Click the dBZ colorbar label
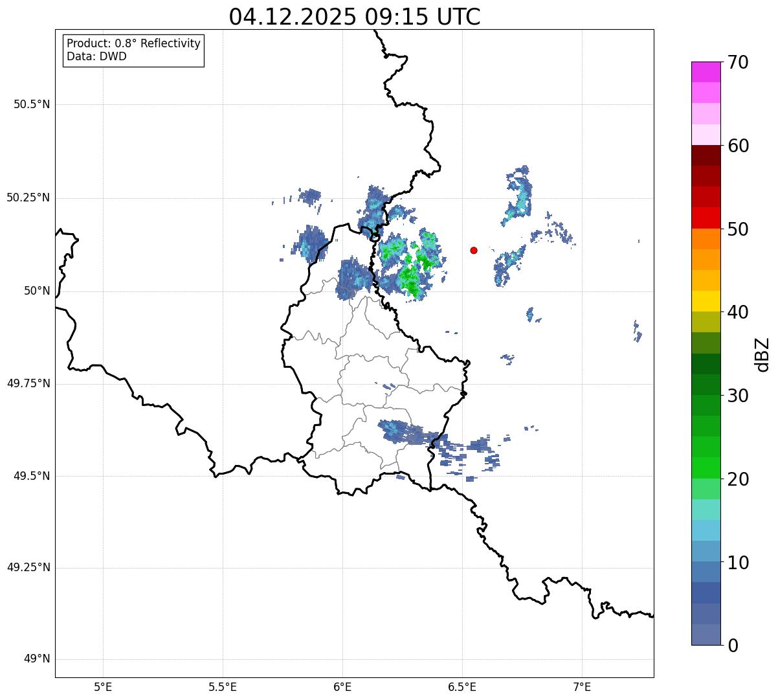Screen dimensions: 778x700 point(763,354)
